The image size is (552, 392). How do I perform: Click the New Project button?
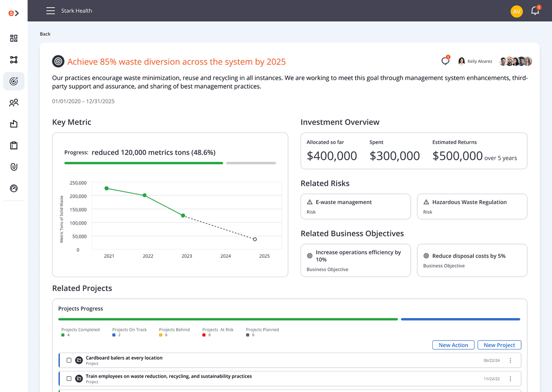[499, 345]
